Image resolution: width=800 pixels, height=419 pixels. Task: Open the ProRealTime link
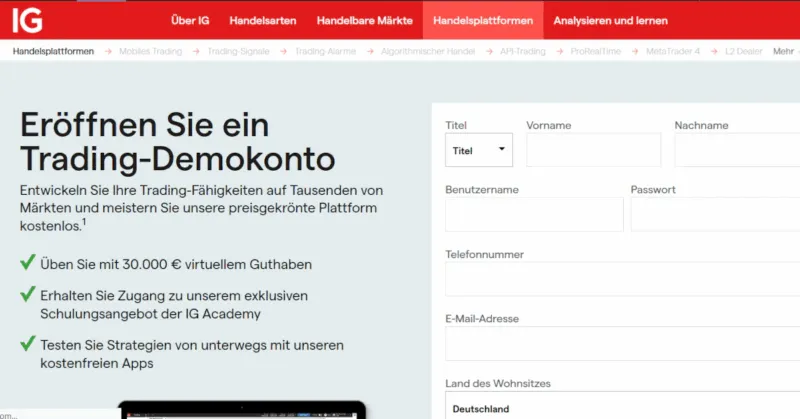[595, 51]
